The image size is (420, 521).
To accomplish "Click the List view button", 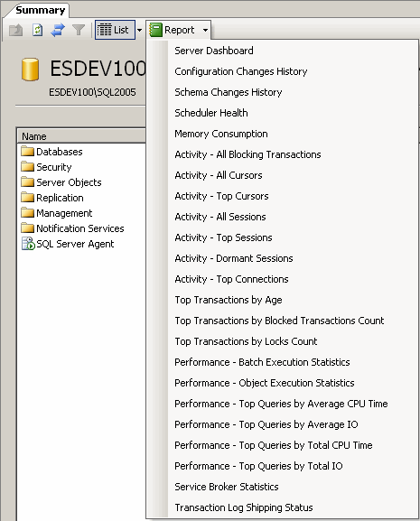I will [x=115, y=30].
